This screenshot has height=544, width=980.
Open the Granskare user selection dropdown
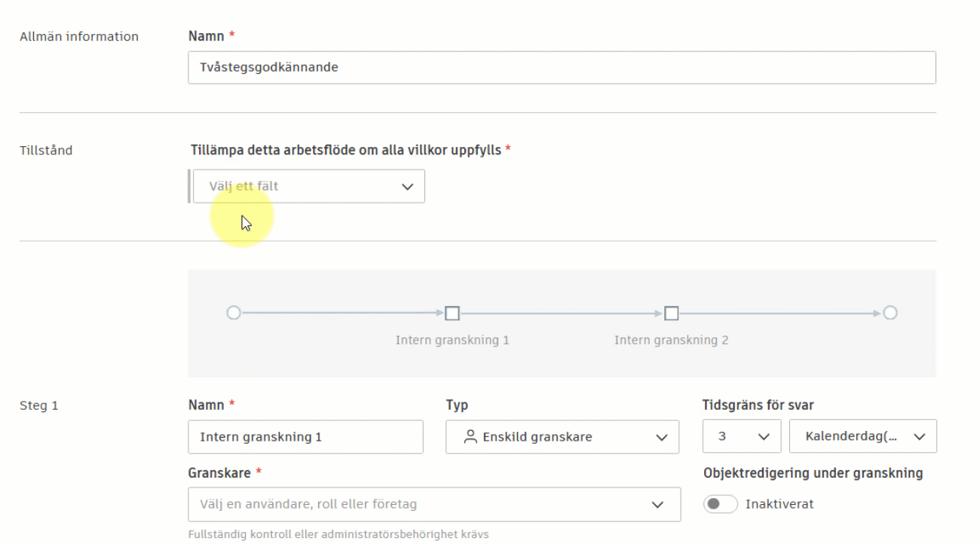433,504
